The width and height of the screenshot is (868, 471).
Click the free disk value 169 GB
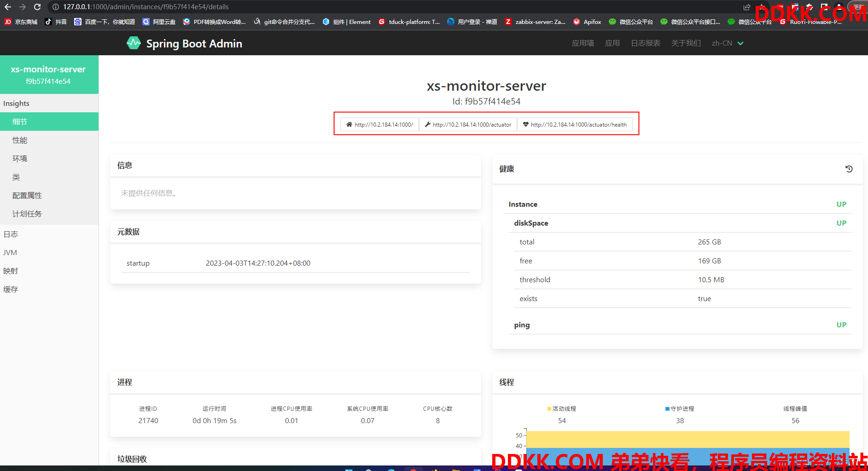(710, 261)
